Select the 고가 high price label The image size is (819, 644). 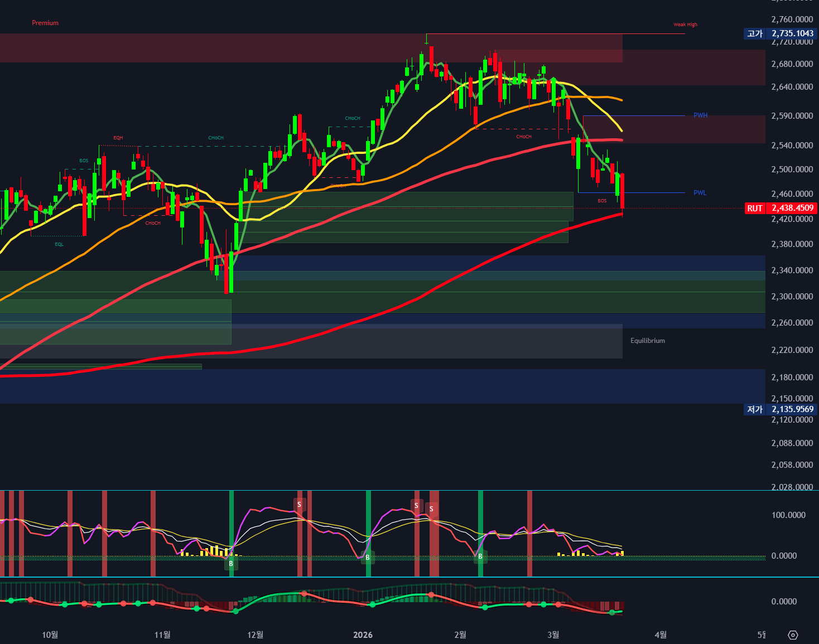(754, 33)
